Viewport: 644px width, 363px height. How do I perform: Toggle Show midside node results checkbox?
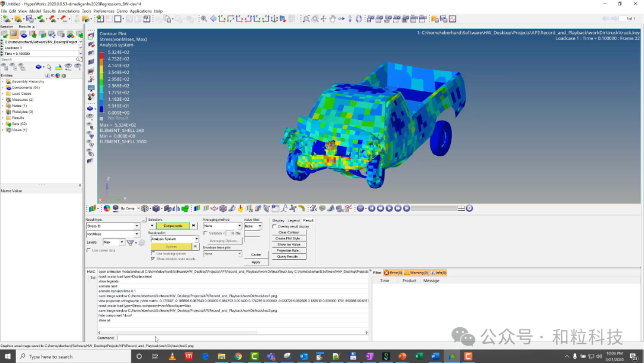click(153, 259)
